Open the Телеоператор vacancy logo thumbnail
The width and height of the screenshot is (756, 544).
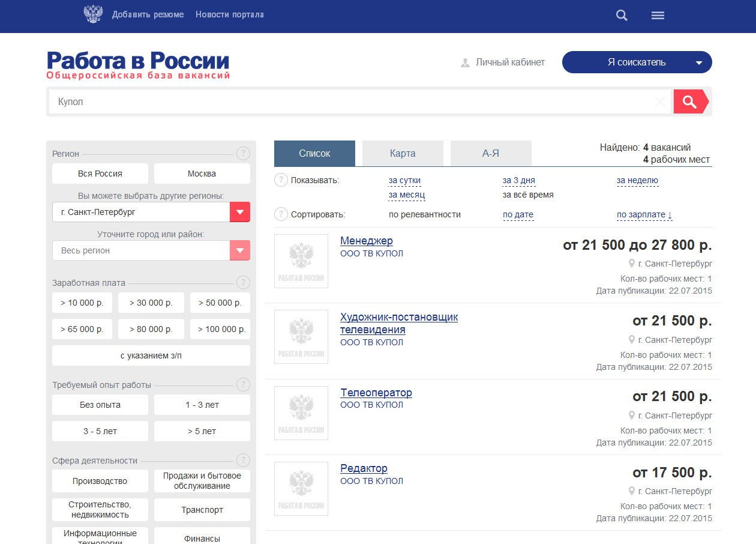click(301, 413)
